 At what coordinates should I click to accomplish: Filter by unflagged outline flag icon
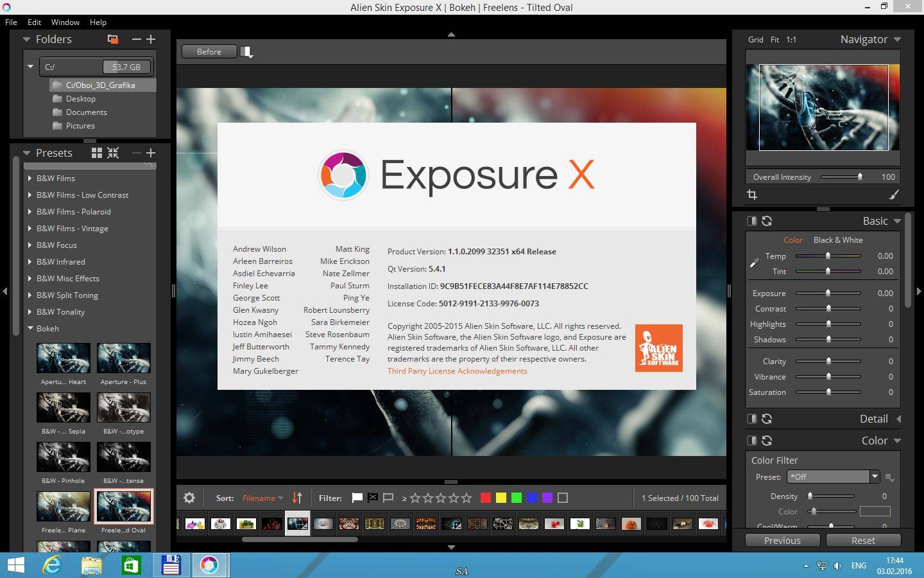[388, 498]
